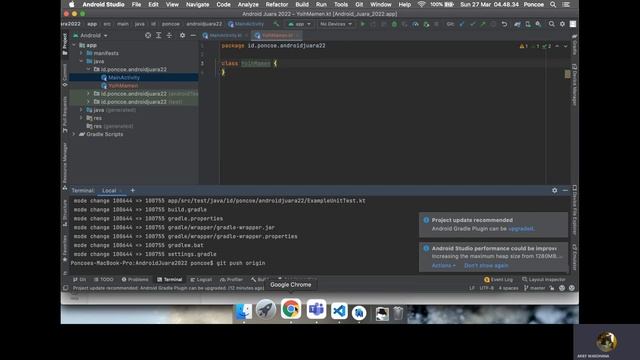The width and height of the screenshot is (640, 360).
Task: Run the app with green play button
Action: [x=362, y=24]
